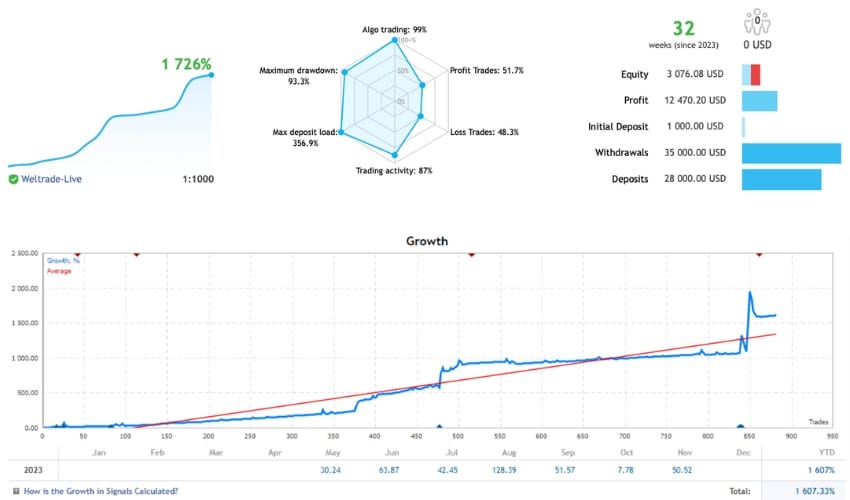Click the green shield icon beside Weltrade-Live
This screenshot has width=850, height=500.
[x=13, y=179]
